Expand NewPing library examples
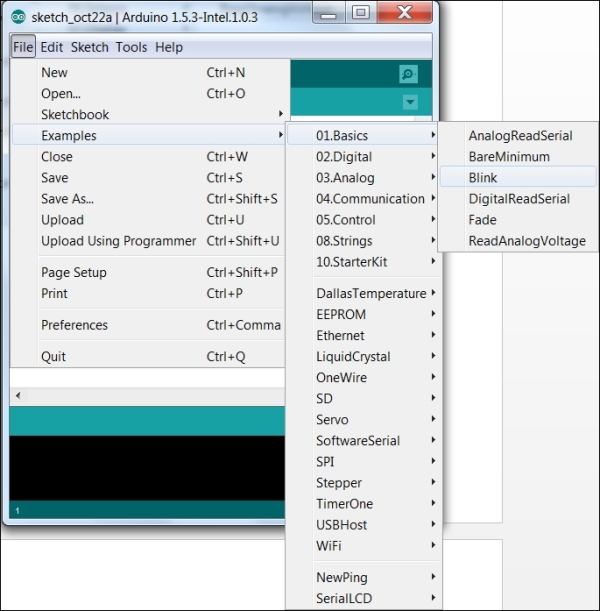This screenshot has width=600, height=611. click(363, 577)
